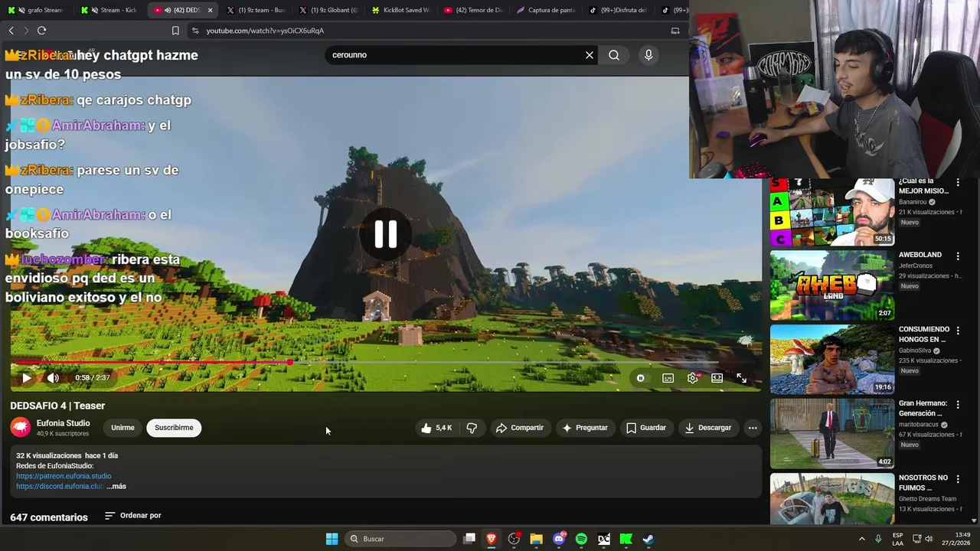Open Discord from the taskbar
The width and height of the screenshot is (980, 551).
click(x=559, y=539)
